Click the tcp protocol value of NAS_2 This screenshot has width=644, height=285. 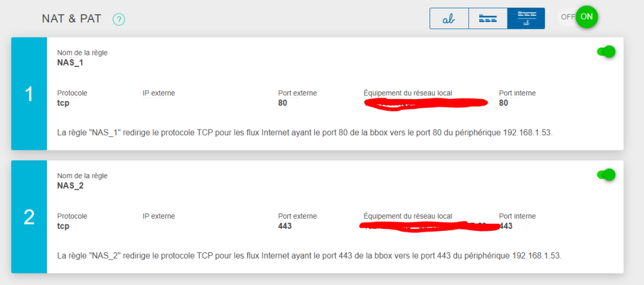point(63,226)
